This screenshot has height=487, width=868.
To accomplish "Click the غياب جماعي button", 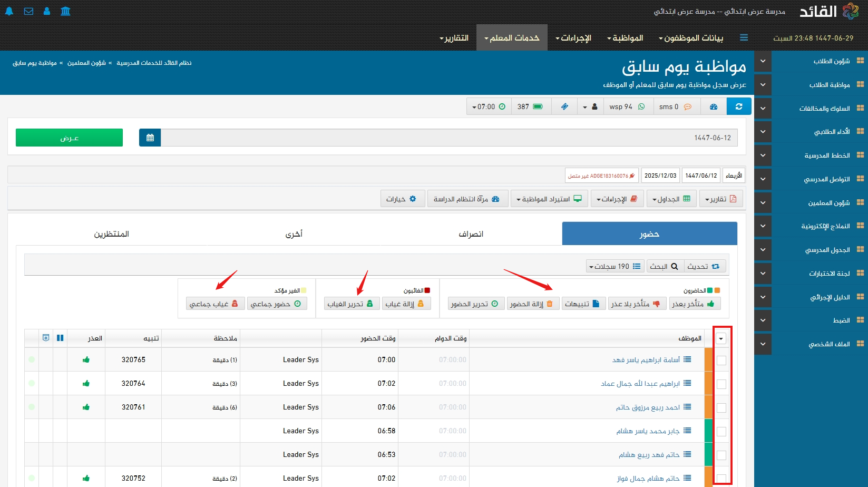I will coord(214,304).
